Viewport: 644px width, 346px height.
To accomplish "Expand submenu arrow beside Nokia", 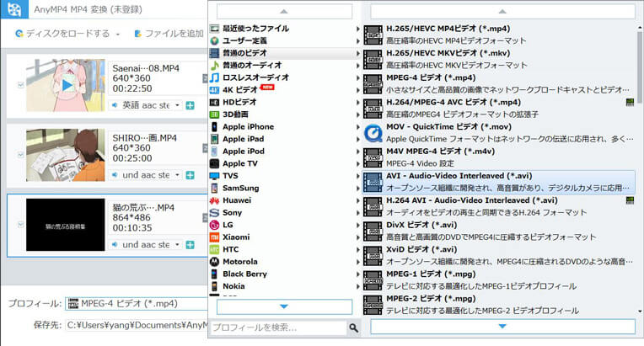I will [x=357, y=286].
